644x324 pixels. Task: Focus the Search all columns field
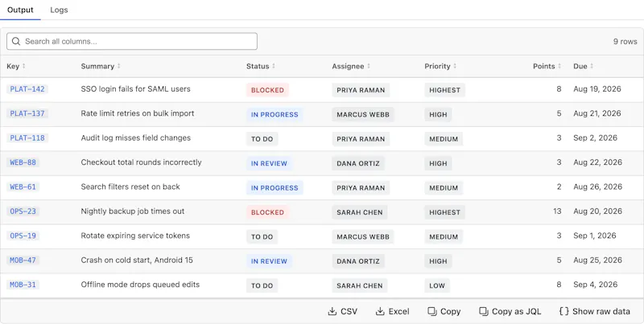[x=132, y=42]
